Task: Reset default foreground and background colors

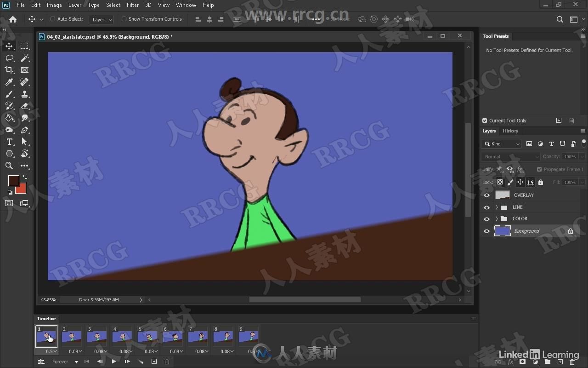Action: click(x=10, y=192)
